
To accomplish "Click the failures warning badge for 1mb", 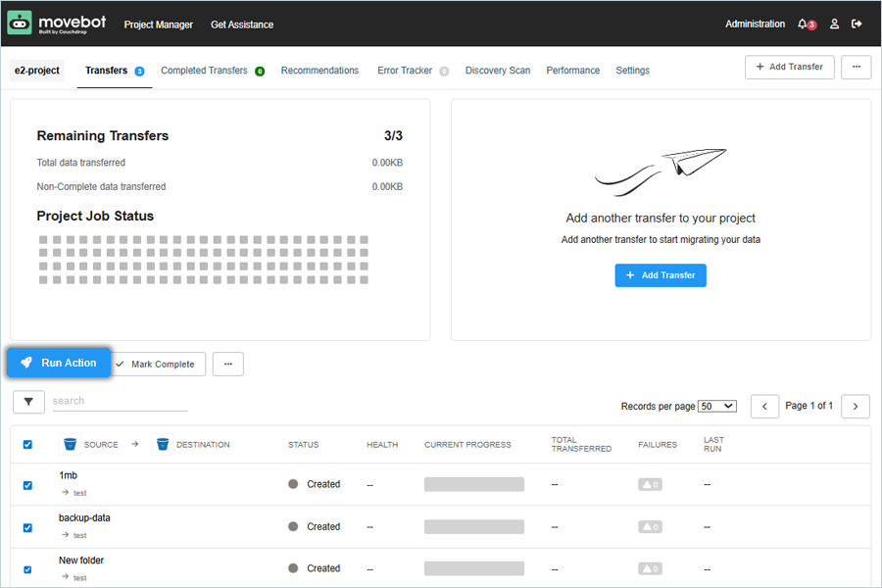I will click(648, 484).
